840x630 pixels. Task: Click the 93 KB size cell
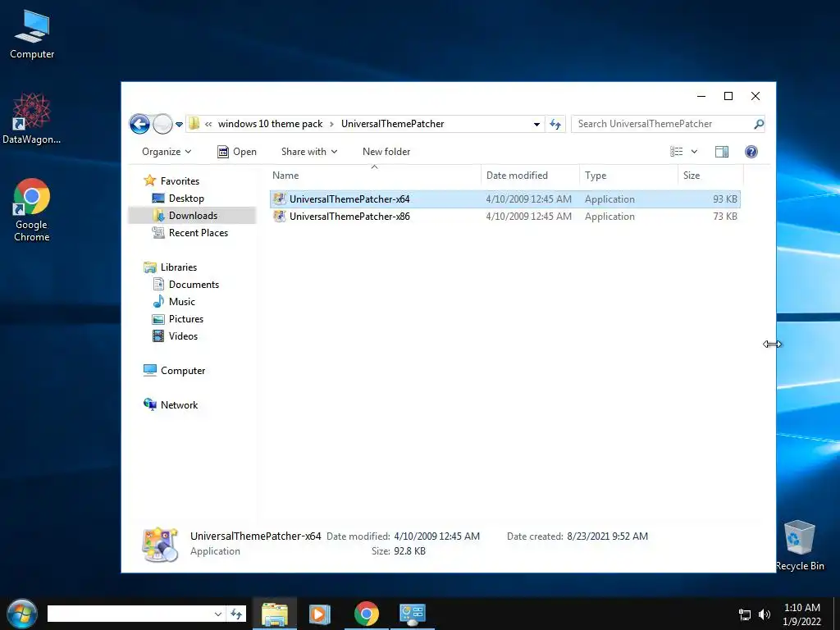(x=725, y=199)
